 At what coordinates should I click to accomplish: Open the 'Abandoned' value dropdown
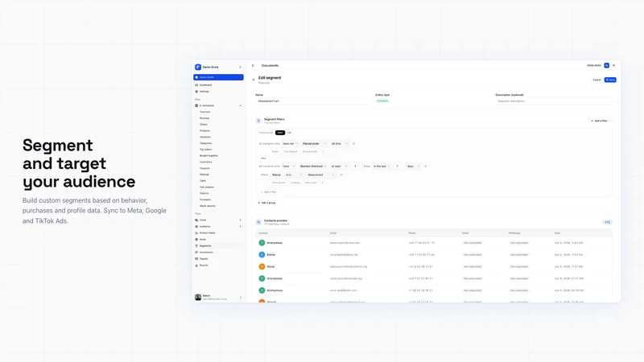click(x=320, y=175)
